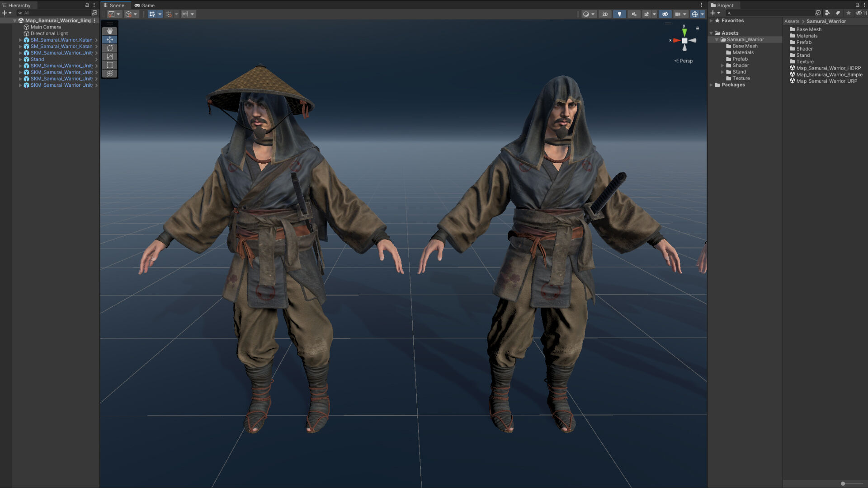
Task: Toggle scene lighting bulb button
Action: (x=619, y=14)
